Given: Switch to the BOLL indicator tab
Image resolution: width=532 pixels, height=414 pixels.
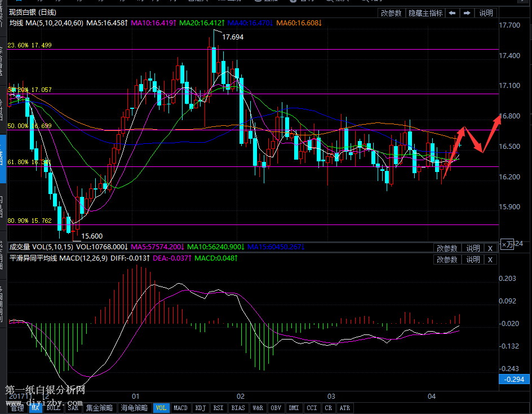Looking at the screenshot, I should click(54, 408).
